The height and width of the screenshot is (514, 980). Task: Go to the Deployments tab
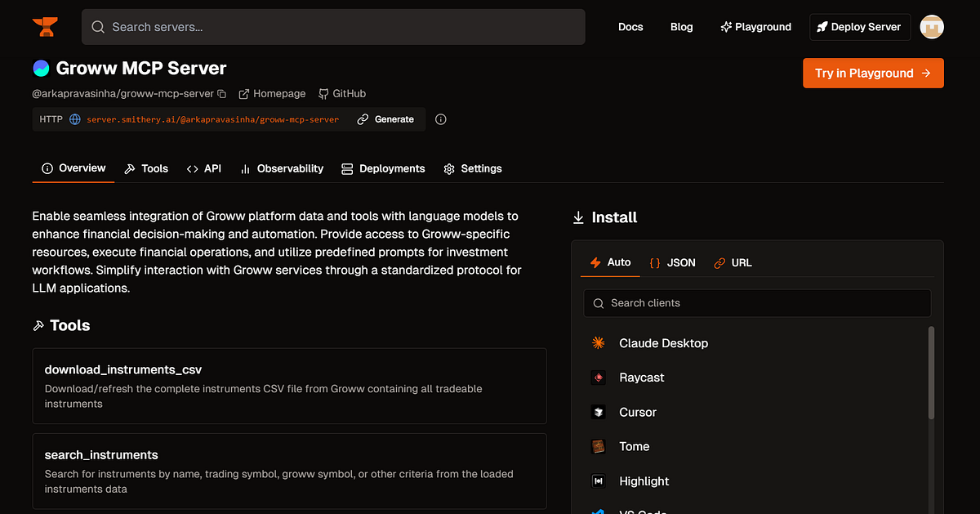point(383,168)
